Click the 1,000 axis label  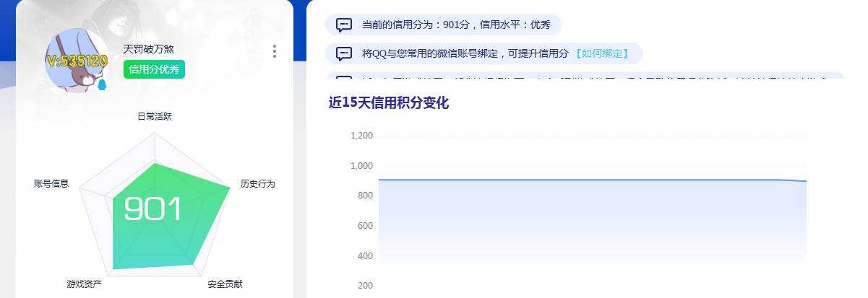361,166
